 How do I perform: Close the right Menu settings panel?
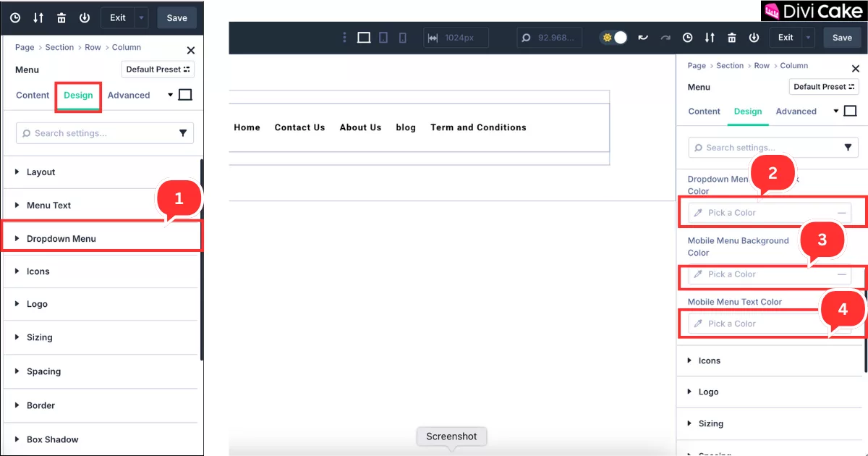tap(856, 68)
